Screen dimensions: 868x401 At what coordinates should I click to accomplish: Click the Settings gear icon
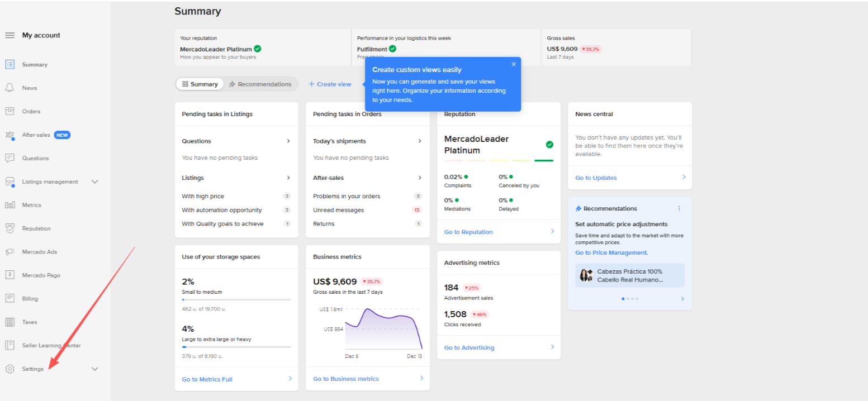click(x=10, y=369)
